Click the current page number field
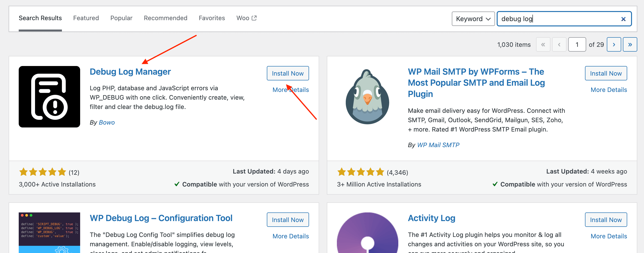 coord(577,44)
